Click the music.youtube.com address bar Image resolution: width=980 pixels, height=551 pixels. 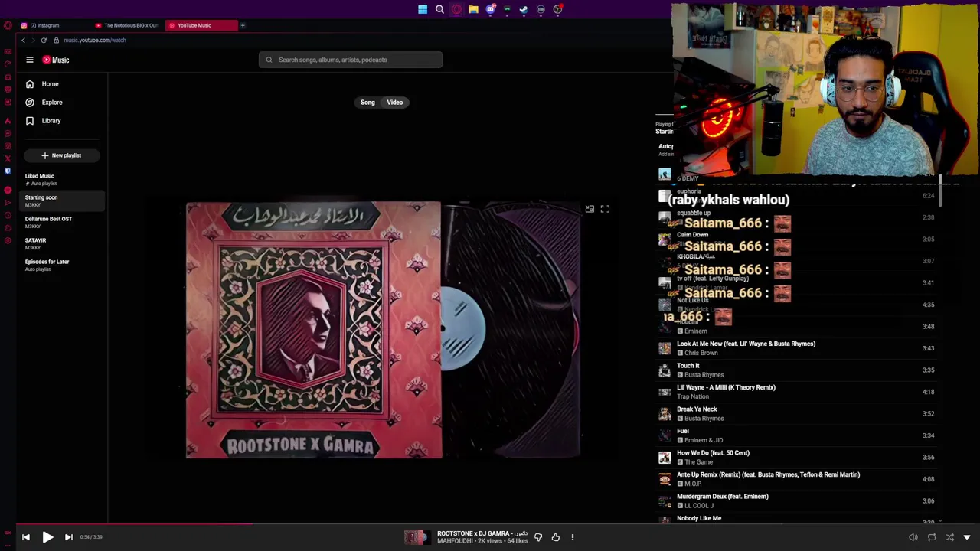(95, 40)
